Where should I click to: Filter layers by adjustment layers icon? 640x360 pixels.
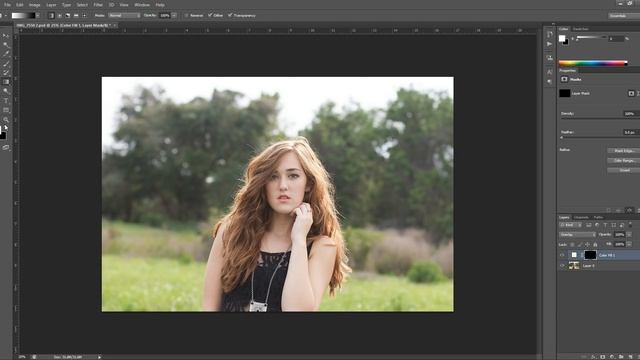[x=597, y=225]
